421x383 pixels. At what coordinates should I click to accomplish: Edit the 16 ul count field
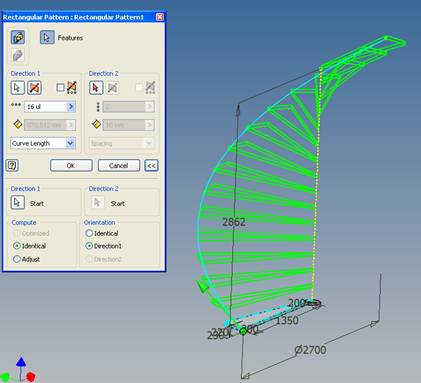(46, 107)
